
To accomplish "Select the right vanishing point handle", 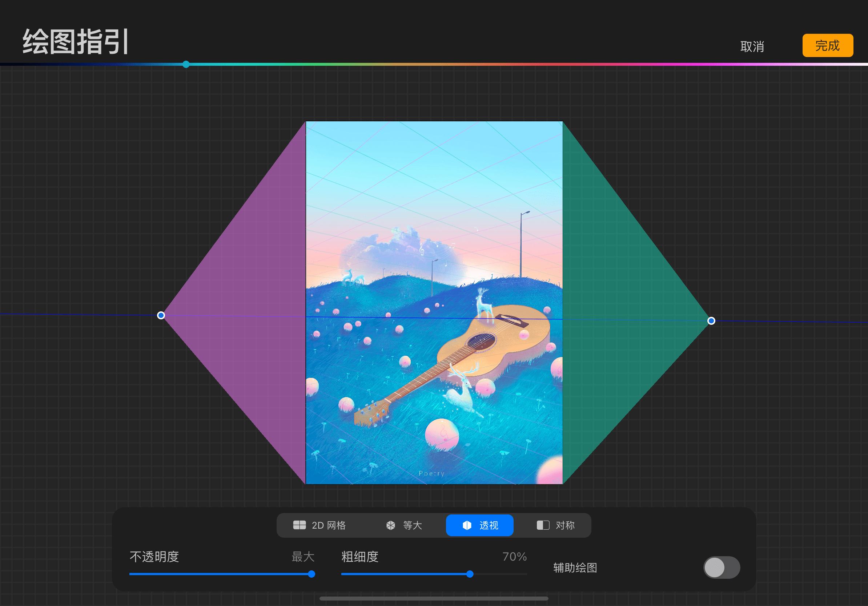I will coord(711,321).
